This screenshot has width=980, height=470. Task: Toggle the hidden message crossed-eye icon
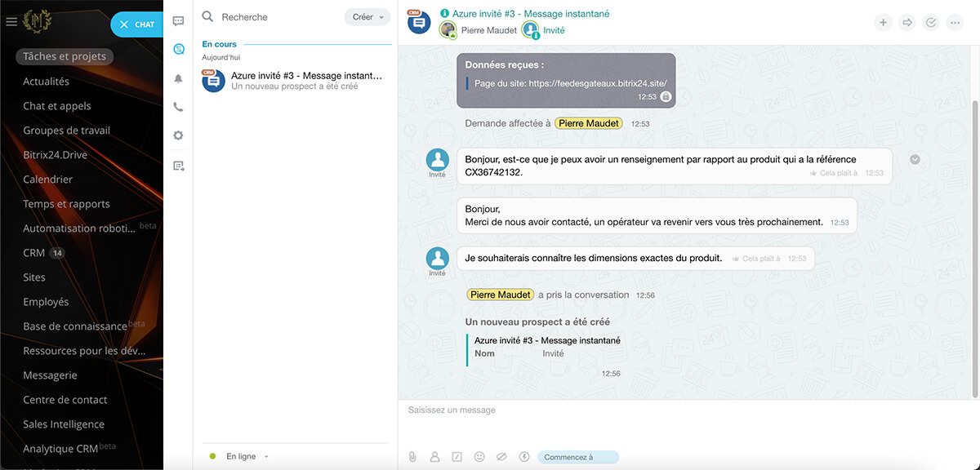(501, 457)
